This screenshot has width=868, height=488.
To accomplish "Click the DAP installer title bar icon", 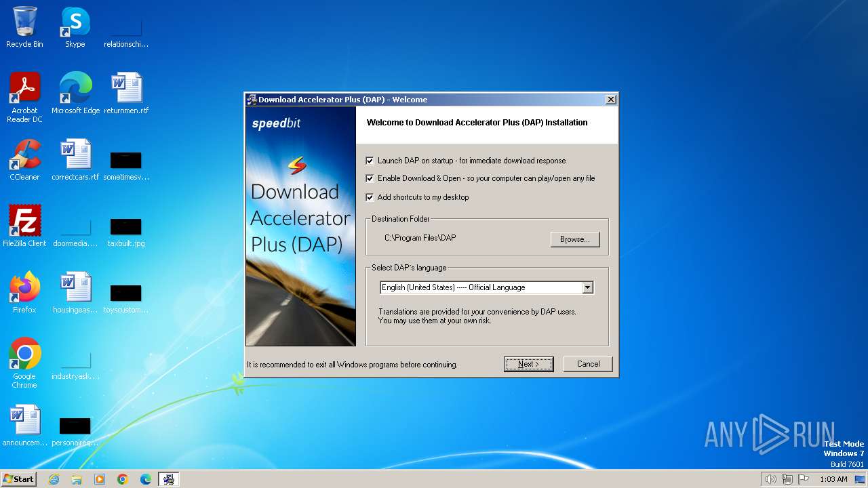I will (252, 100).
